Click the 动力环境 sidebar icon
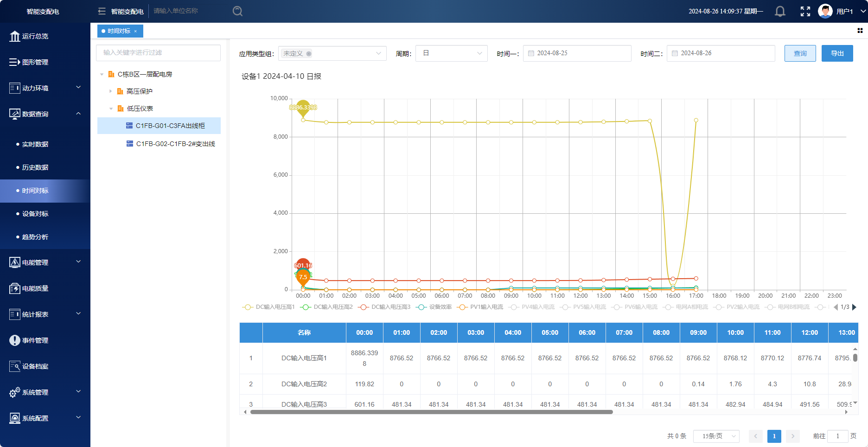 click(15, 88)
